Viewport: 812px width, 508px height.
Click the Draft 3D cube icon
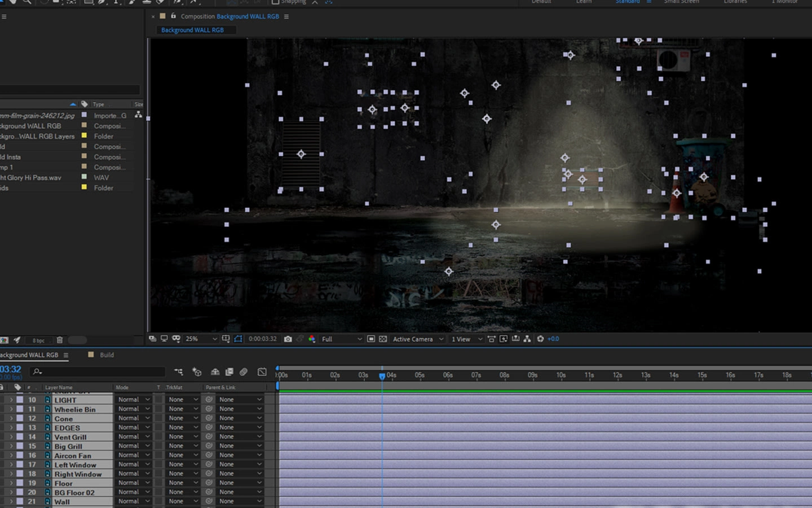197,371
